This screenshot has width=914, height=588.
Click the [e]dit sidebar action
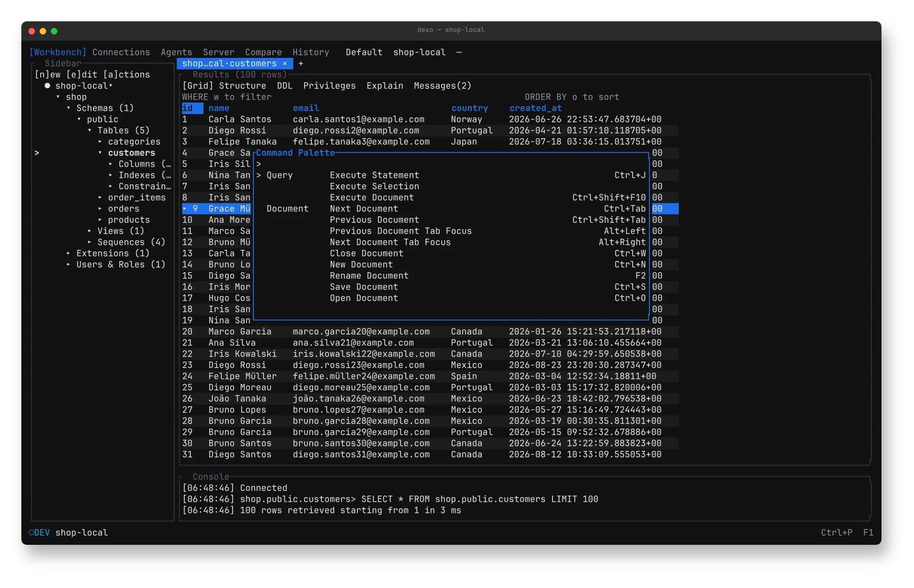tap(82, 75)
